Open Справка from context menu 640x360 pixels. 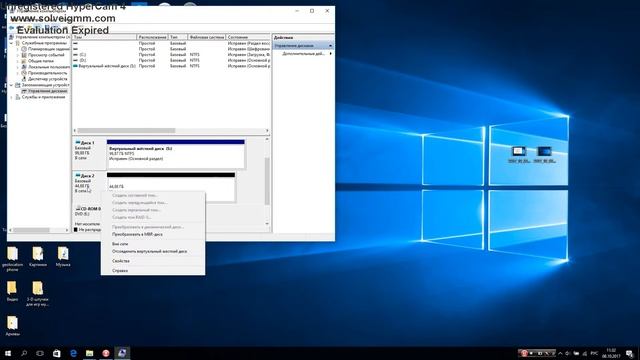[x=153, y=271]
